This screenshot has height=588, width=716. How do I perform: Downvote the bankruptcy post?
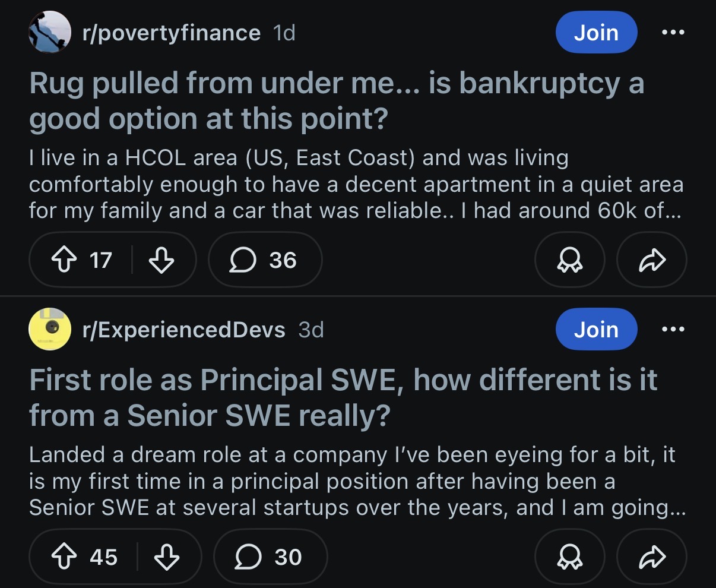tap(160, 260)
